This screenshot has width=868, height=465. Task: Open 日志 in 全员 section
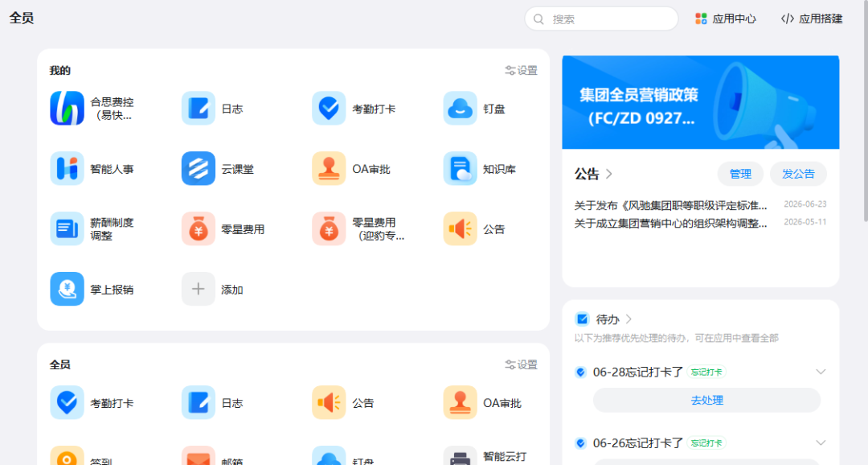(x=199, y=403)
